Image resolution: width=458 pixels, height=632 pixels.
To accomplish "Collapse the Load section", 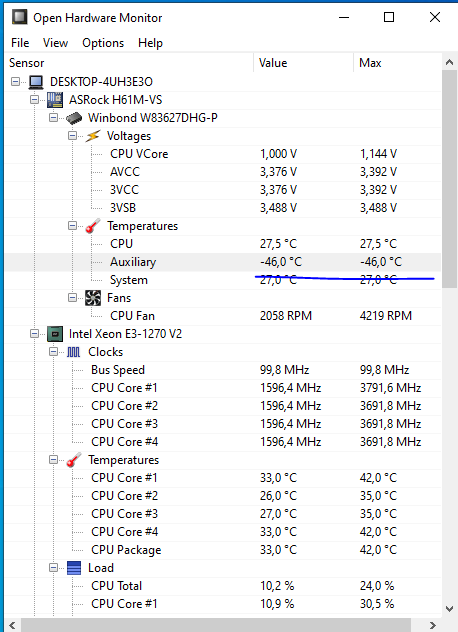I will coord(53,568).
